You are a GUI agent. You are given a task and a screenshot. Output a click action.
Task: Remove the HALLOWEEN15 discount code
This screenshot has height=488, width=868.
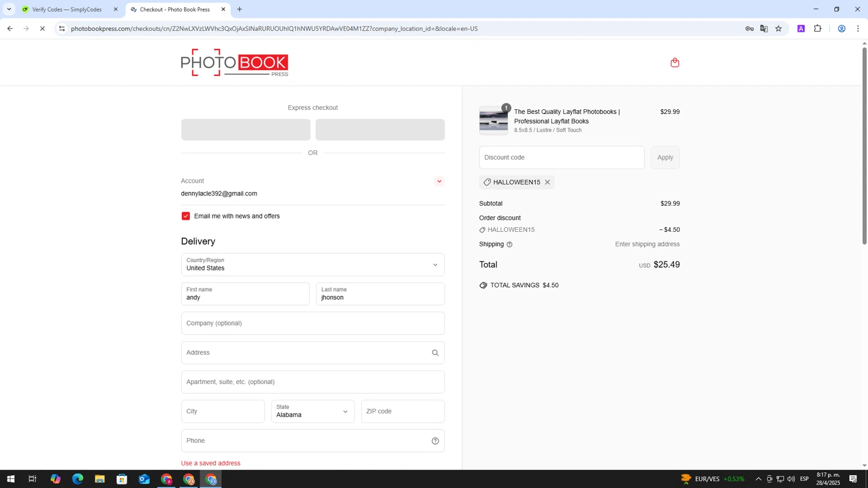[x=547, y=182]
